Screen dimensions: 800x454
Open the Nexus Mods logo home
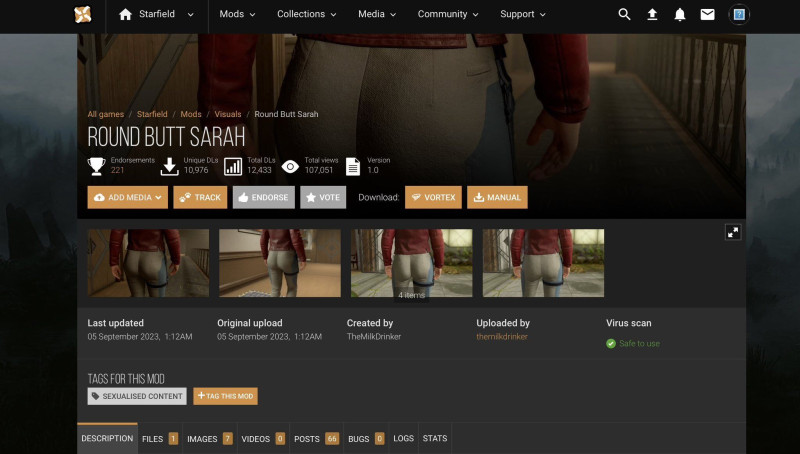(83, 14)
